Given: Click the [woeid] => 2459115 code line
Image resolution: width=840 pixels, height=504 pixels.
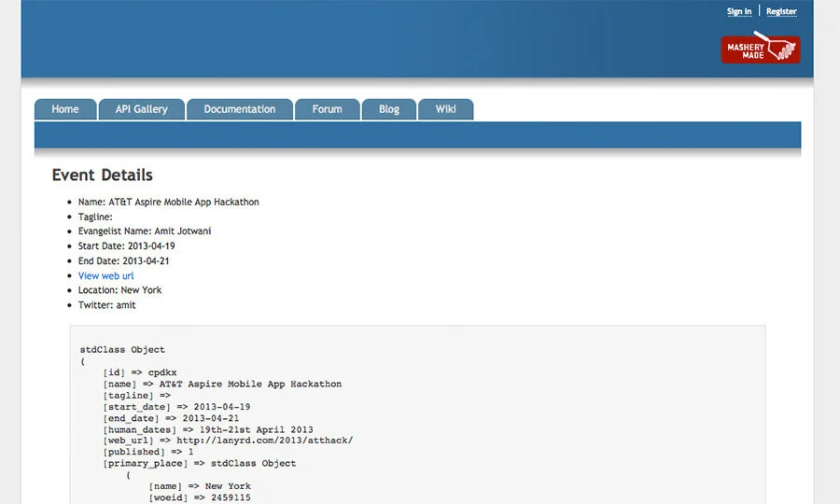Looking at the screenshot, I should pos(200,497).
